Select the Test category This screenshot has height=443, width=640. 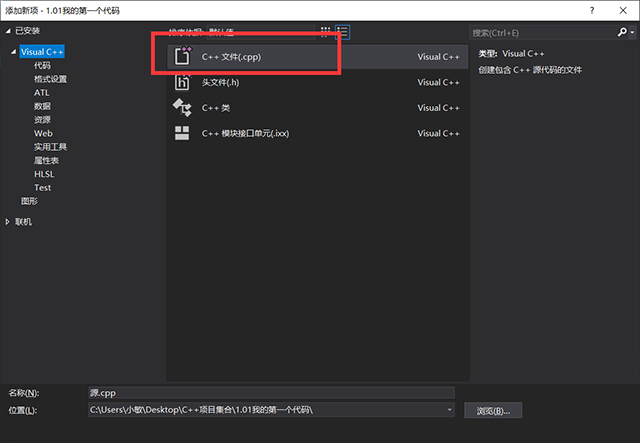click(x=42, y=187)
